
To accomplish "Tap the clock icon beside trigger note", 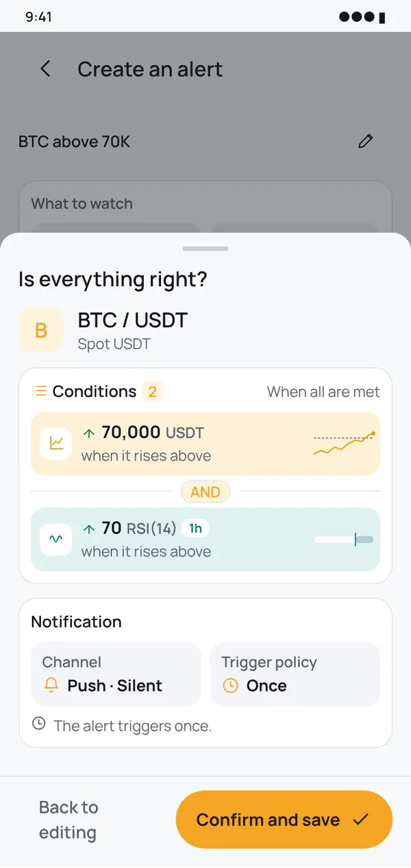I will tap(39, 725).
